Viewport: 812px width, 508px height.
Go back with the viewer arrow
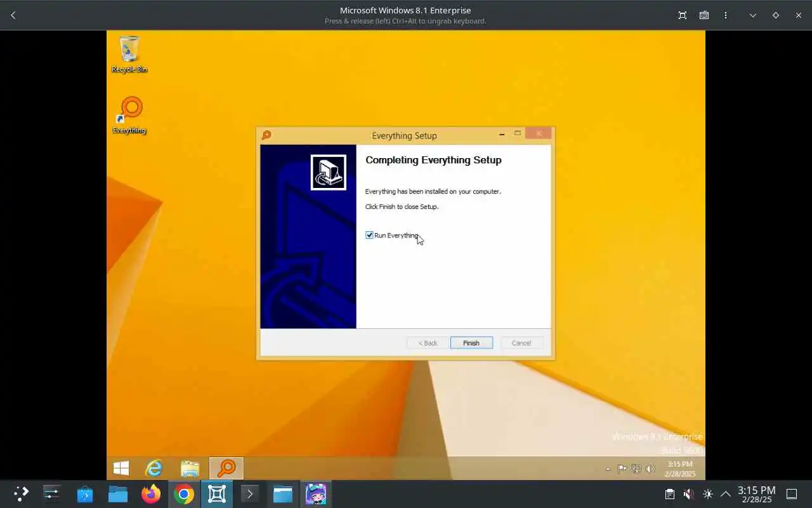(x=13, y=15)
